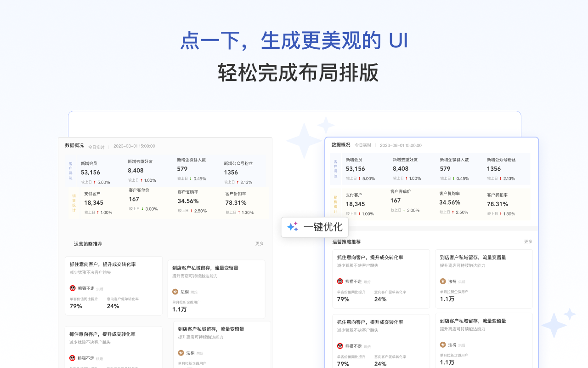Viewport: 588px width, 368px height.
Task: Click 客户复购率 value 34.56% in right panel
Action: pos(450,202)
